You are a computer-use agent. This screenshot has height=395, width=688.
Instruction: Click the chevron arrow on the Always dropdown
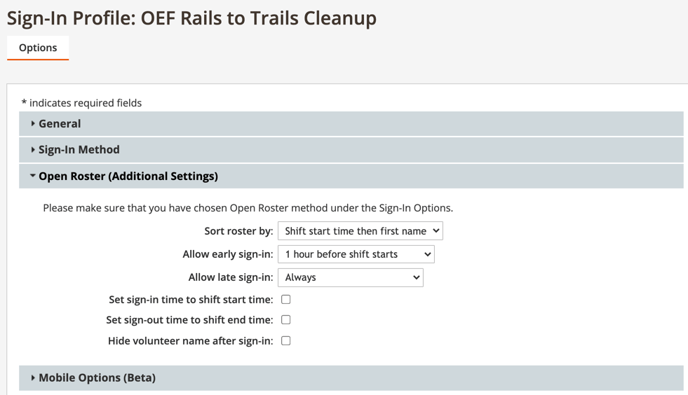pos(416,277)
